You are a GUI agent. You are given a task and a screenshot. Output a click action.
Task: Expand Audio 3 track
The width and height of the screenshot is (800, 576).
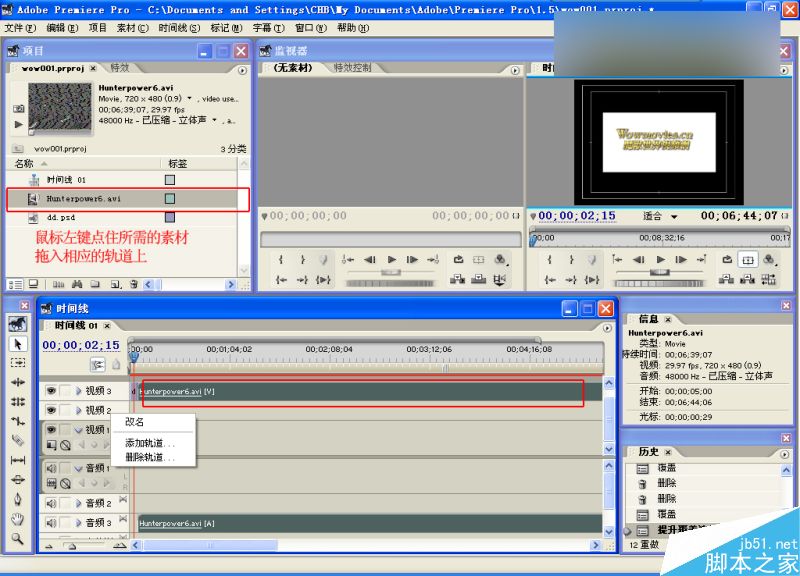point(79,522)
